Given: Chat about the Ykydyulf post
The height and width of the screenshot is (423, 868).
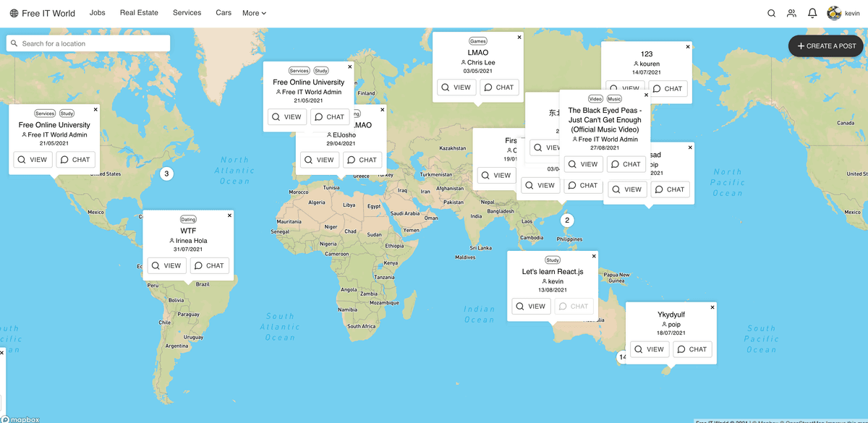Looking at the screenshot, I should click(x=692, y=349).
